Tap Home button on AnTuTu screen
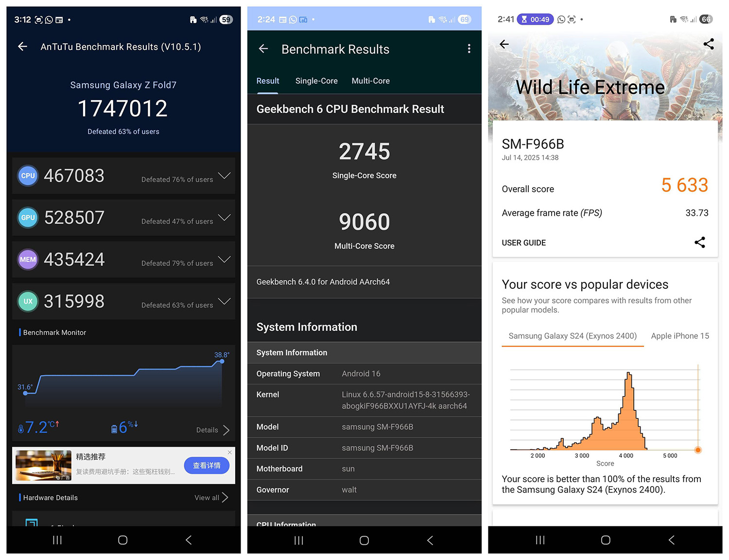This screenshot has height=560, width=729. (123, 540)
